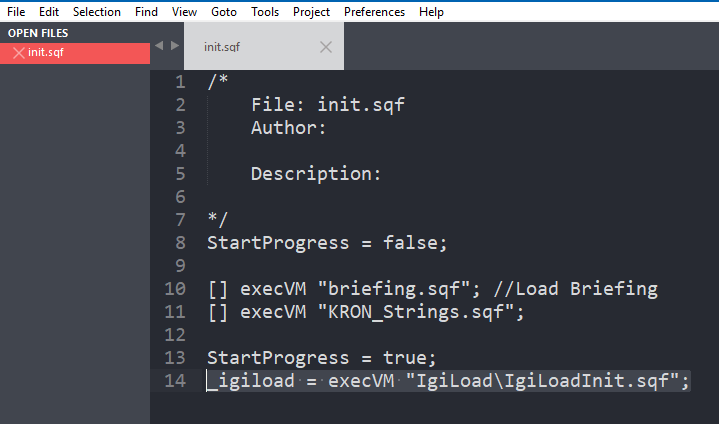Click line number 1 in the gutter
The width and height of the screenshot is (719, 424).
180,82
